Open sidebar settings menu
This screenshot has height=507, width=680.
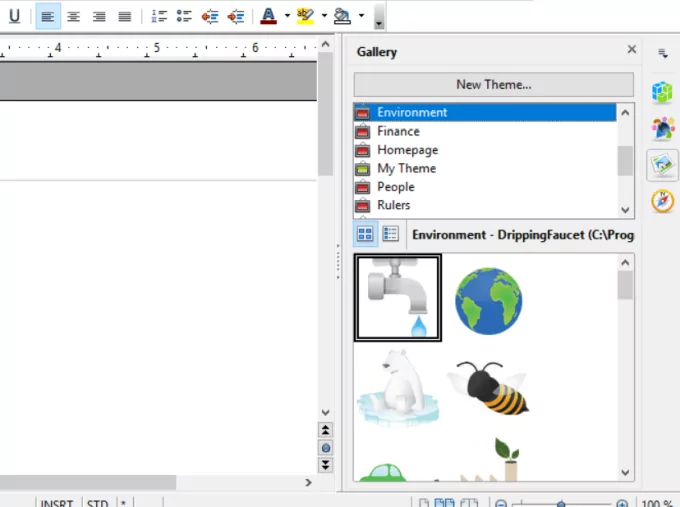coord(663,53)
